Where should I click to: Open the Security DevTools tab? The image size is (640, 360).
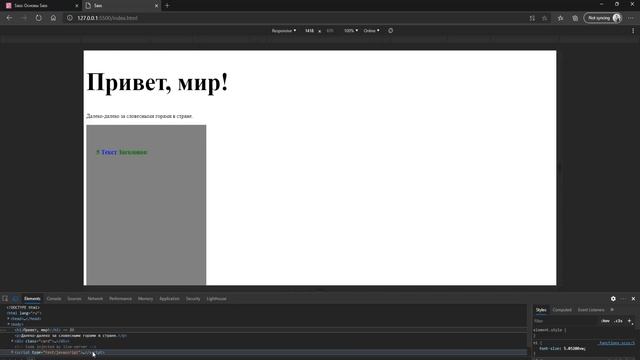pos(193,299)
